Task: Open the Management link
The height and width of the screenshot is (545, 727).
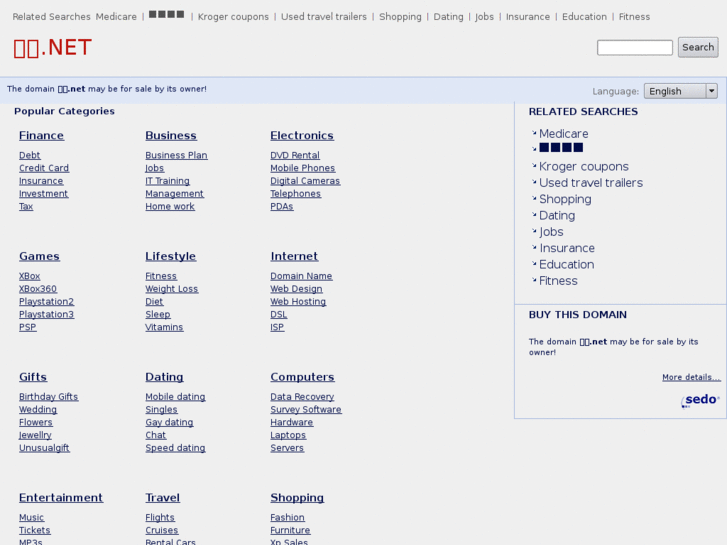Action: [174, 193]
